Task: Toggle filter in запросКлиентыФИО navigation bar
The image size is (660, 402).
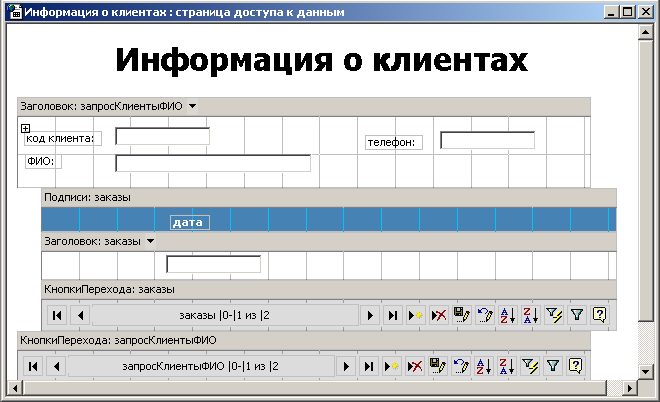Action: click(553, 366)
